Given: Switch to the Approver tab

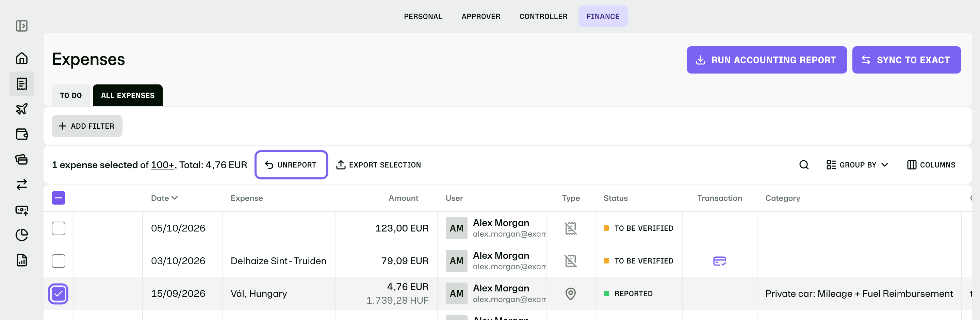Looking at the screenshot, I should (481, 16).
